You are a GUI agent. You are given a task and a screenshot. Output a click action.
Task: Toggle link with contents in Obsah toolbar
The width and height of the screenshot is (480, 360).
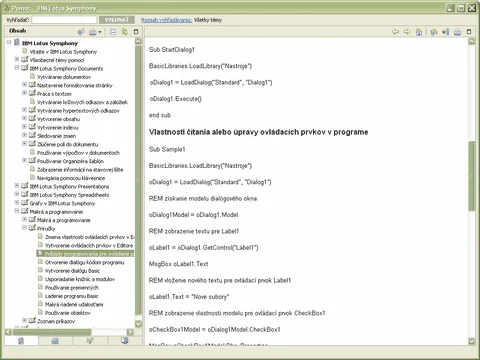125,32
